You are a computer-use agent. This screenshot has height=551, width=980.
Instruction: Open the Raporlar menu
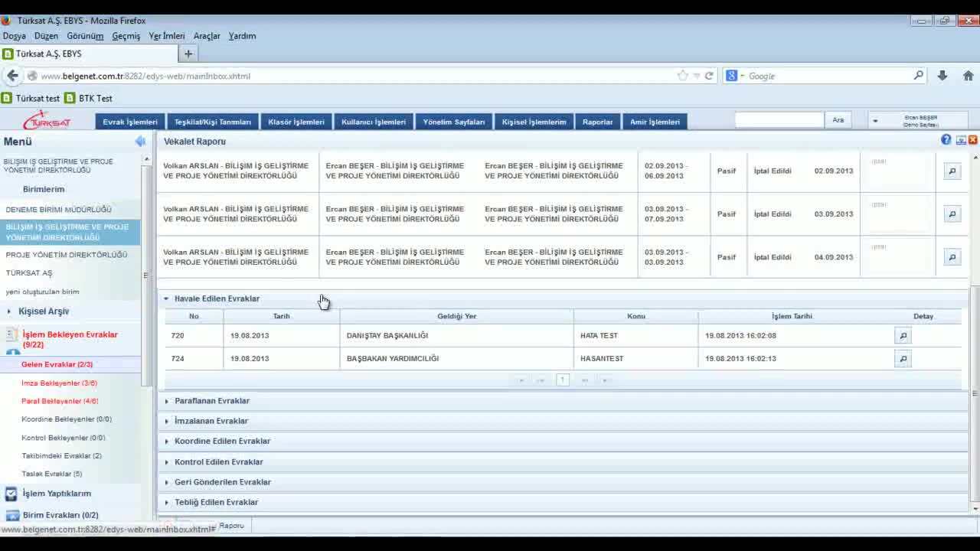click(597, 122)
